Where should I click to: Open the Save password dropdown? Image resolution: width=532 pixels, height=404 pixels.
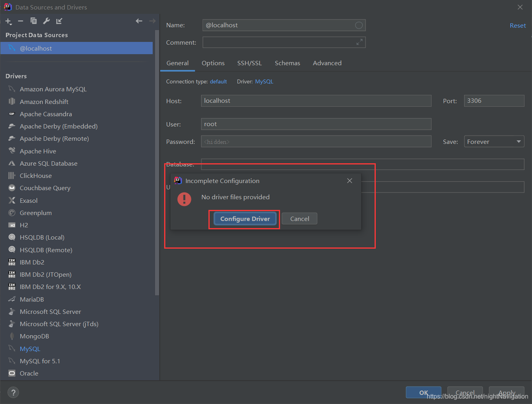(x=494, y=142)
